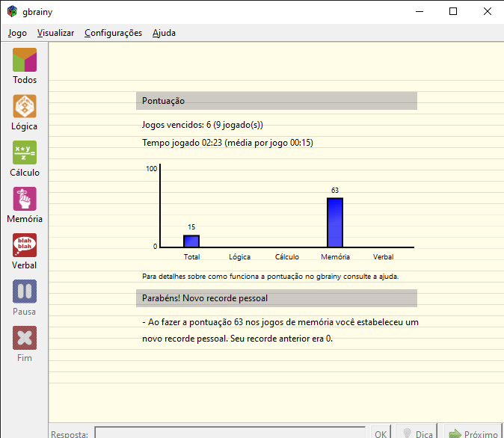
Task: Start a Lógica puzzle game
Action: [25, 106]
